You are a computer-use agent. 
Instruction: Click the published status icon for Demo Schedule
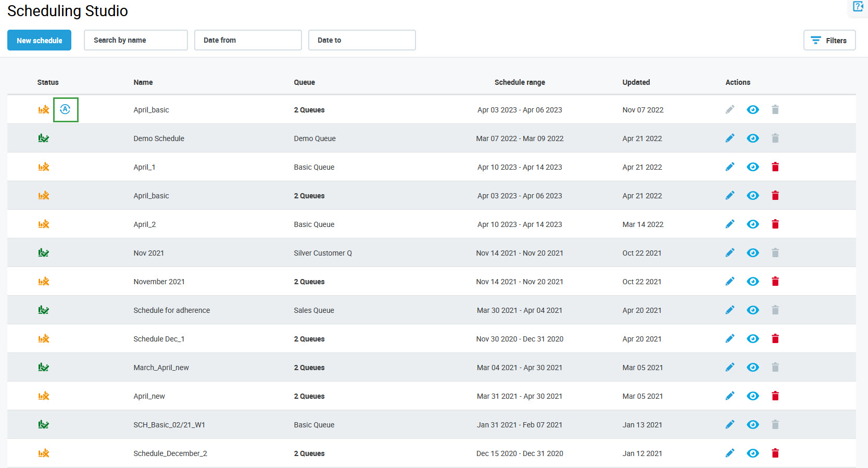(44, 138)
